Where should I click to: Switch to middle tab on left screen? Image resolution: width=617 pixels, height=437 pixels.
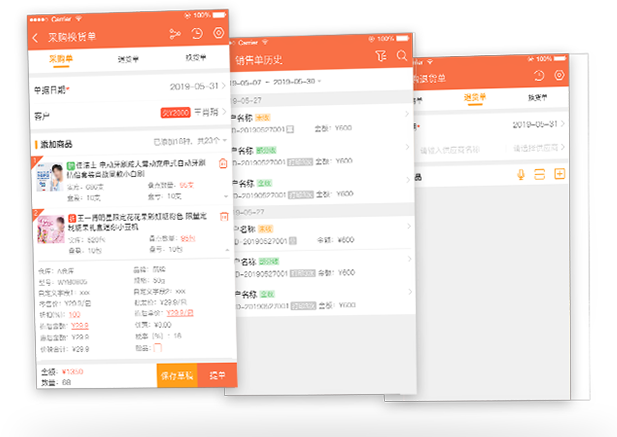[127, 60]
